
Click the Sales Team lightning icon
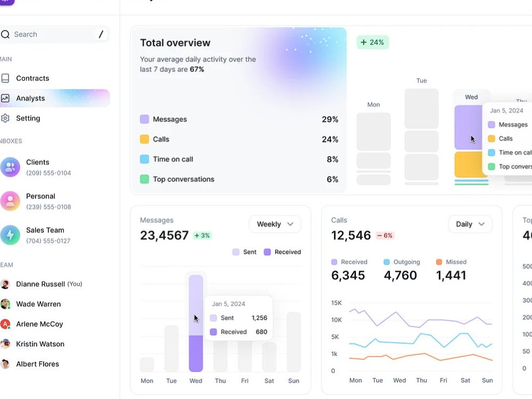coord(10,235)
